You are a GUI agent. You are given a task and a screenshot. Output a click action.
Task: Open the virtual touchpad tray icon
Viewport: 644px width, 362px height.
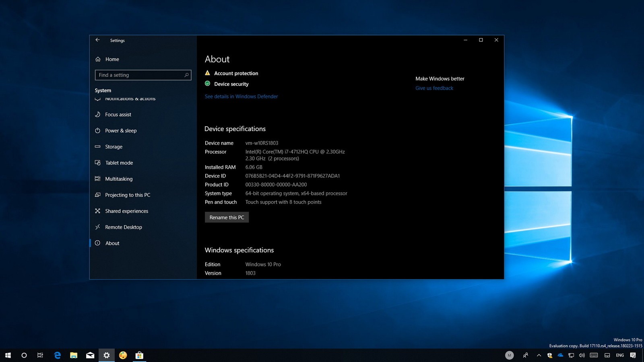[x=607, y=355]
